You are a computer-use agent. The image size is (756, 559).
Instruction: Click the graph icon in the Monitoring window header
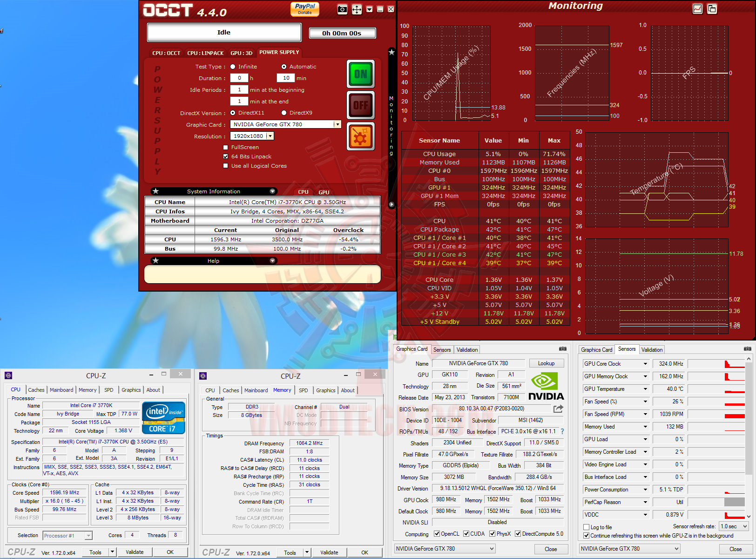pyautogui.click(x=697, y=9)
